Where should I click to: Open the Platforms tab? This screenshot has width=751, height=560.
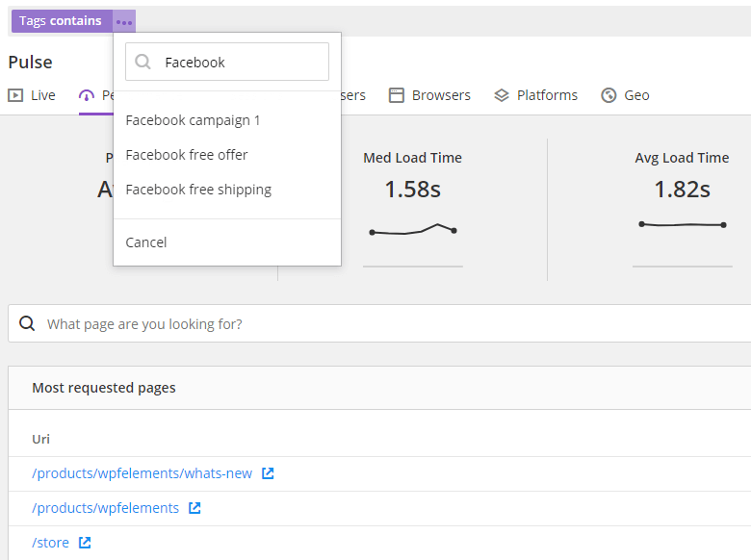pyautogui.click(x=535, y=95)
